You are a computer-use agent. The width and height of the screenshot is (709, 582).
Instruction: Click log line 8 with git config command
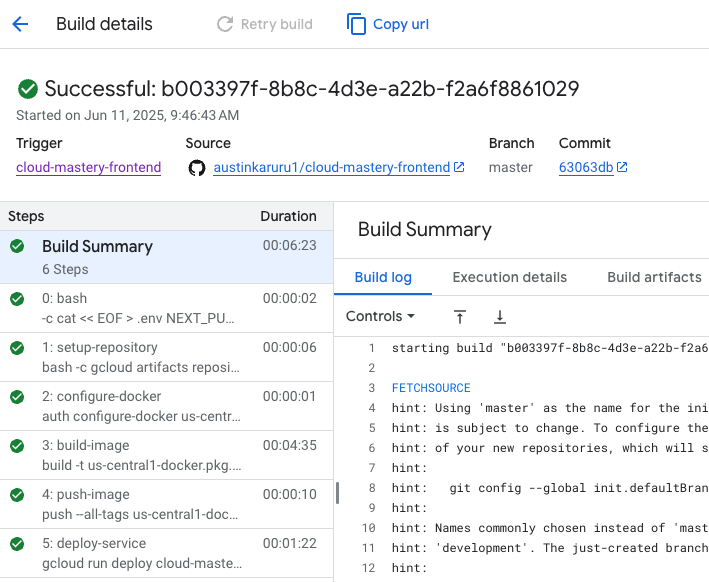[549, 488]
